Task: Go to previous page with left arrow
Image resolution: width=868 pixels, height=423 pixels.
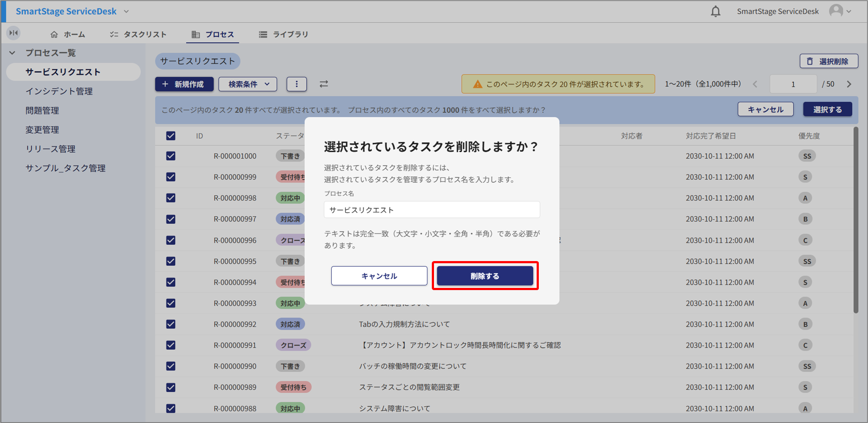Action: (x=755, y=84)
